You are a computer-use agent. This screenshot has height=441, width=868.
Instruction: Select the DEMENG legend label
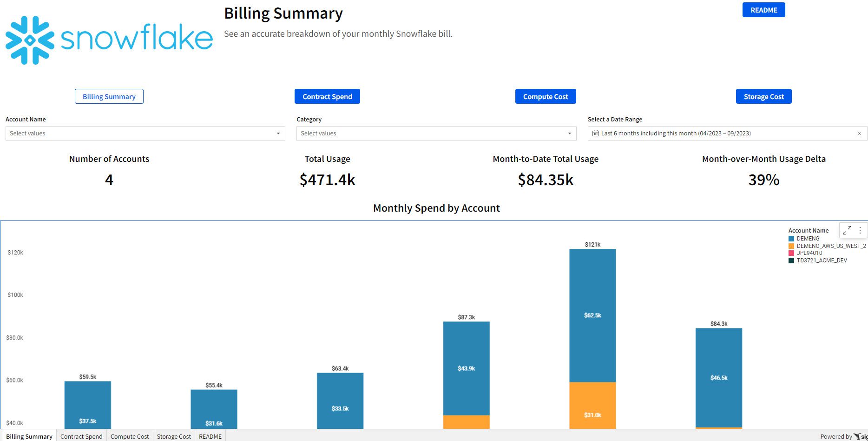[808, 239]
